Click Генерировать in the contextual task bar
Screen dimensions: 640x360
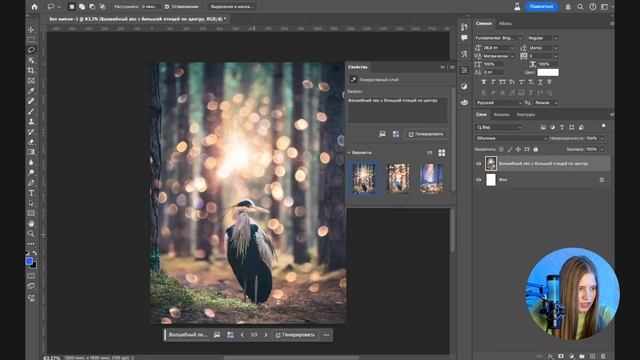[x=295, y=335]
